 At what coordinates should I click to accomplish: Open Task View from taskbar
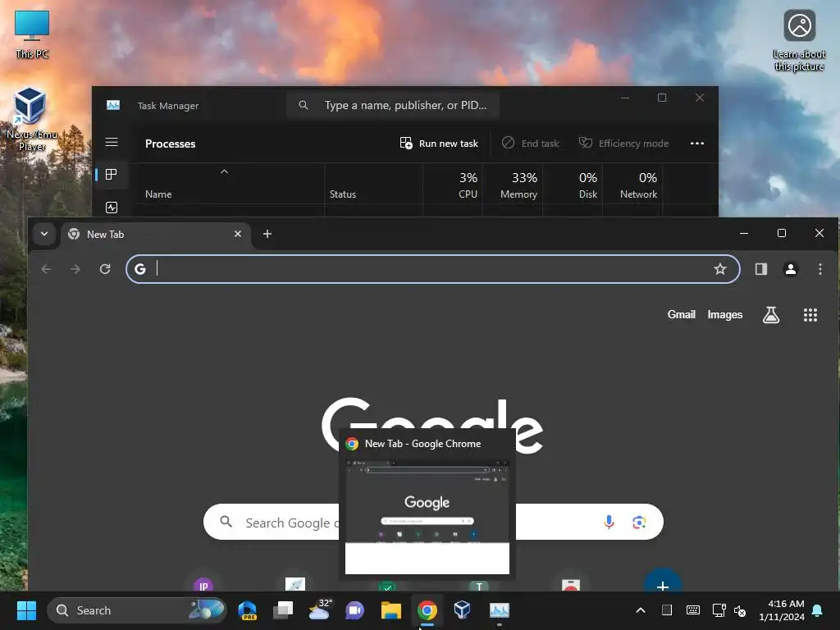pyautogui.click(x=283, y=610)
